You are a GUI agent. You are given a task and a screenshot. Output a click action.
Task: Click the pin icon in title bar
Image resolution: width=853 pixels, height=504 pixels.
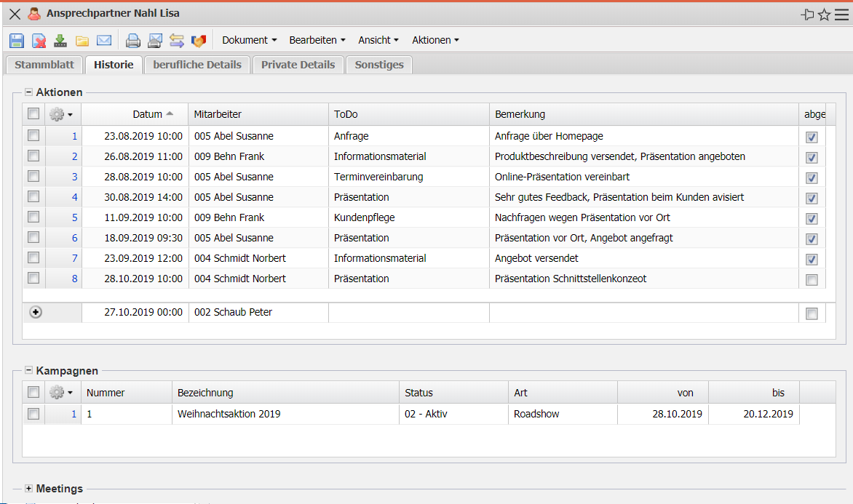pos(807,15)
